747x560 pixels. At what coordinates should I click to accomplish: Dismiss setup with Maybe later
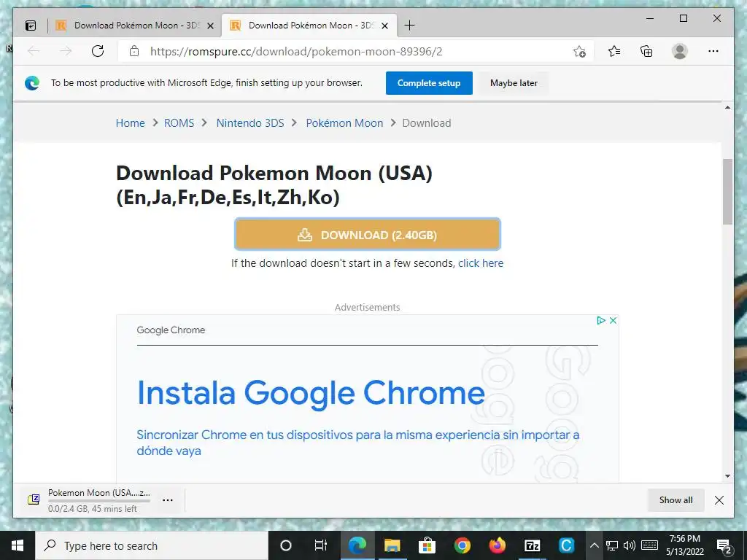514,83
